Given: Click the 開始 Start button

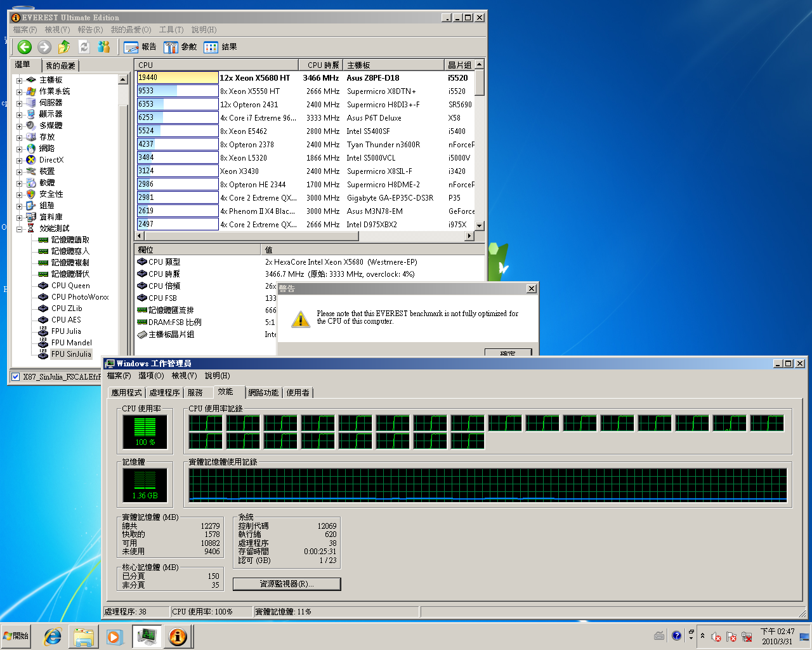Looking at the screenshot, I should click(16, 636).
